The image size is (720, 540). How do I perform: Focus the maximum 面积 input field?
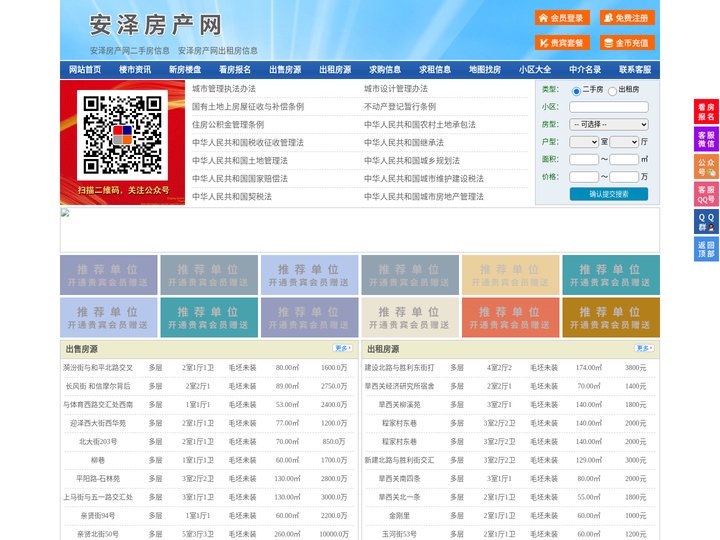(x=624, y=159)
